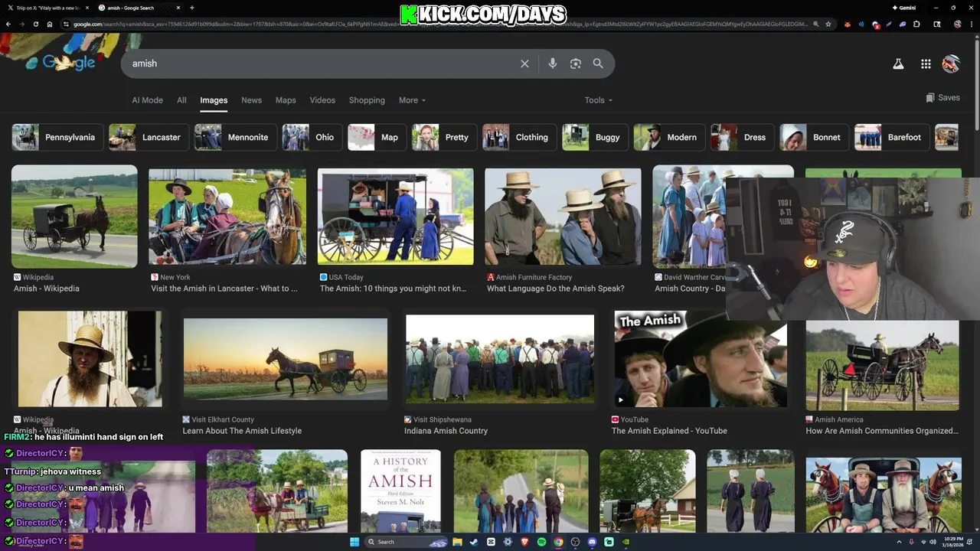Viewport: 980px width, 551px height.
Task: Open A History of the Amish book cover
Action: (x=400, y=491)
